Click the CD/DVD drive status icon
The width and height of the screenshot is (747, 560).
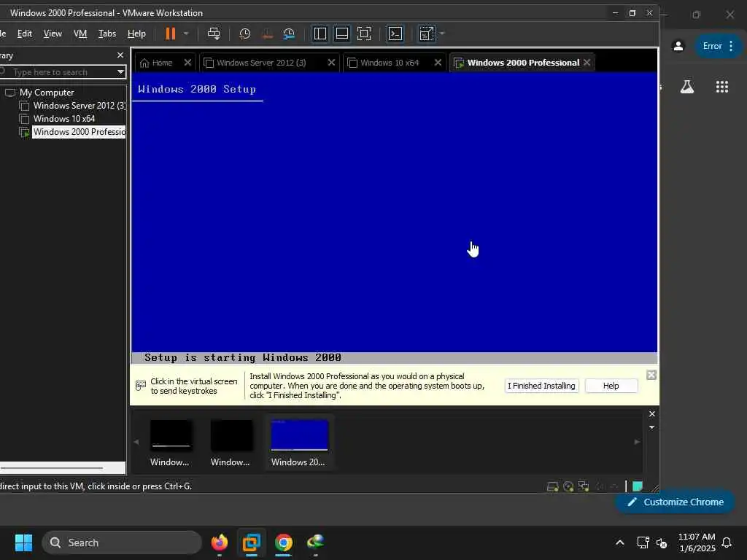568,486
